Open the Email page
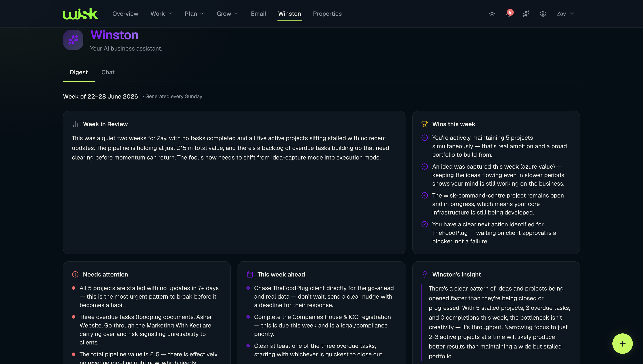Image resolution: width=643 pixels, height=364 pixels. 258,14
